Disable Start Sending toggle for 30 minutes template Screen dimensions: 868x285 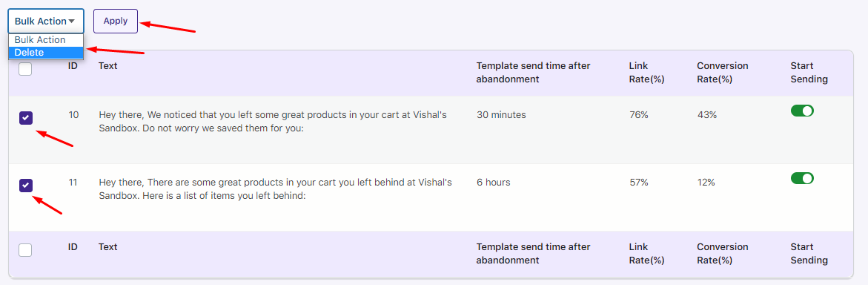click(x=802, y=111)
